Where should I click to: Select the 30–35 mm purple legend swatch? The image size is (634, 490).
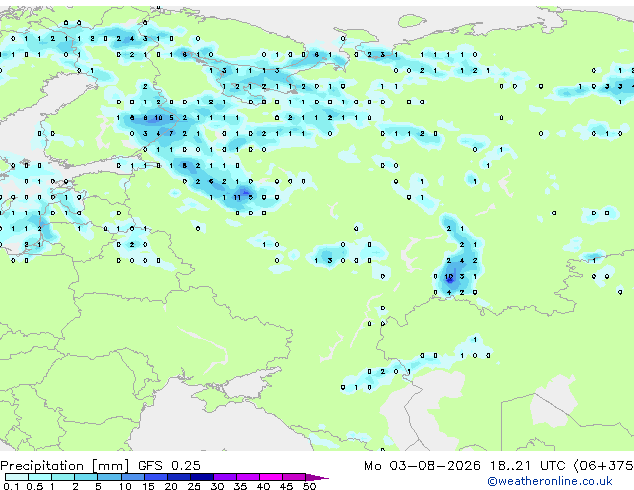coord(225,477)
